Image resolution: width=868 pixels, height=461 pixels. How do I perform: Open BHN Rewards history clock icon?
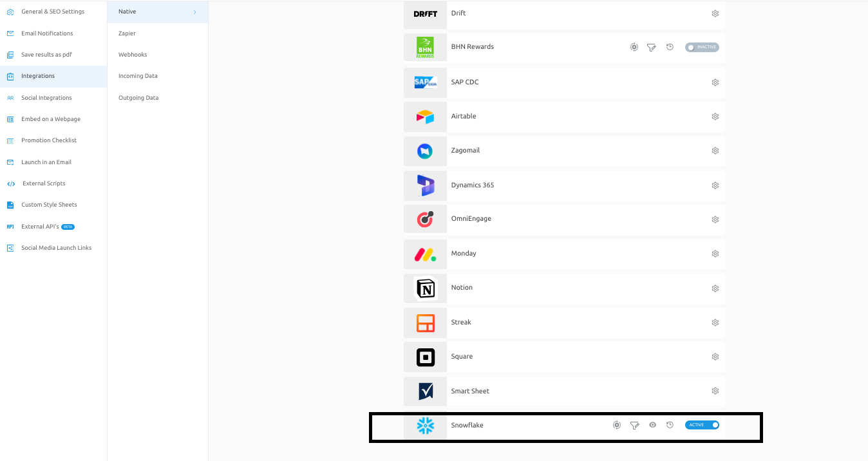[670, 47]
